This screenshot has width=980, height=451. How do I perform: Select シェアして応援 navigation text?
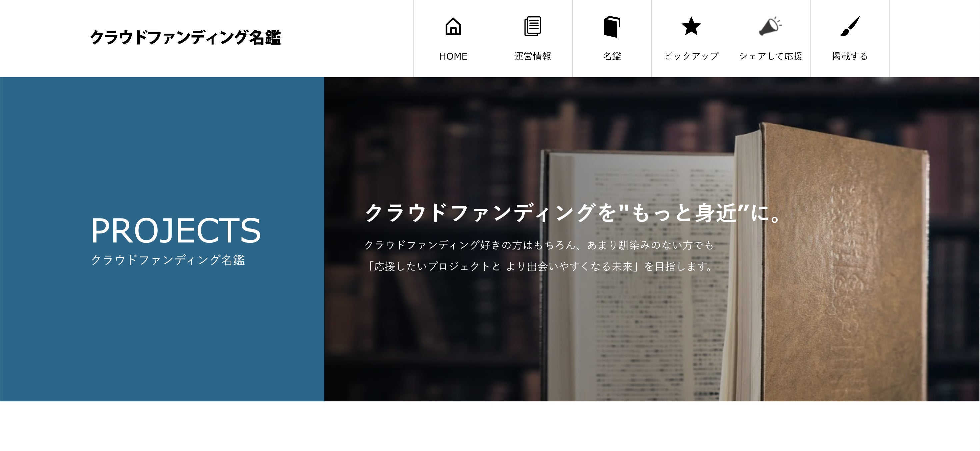pyautogui.click(x=770, y=56)
